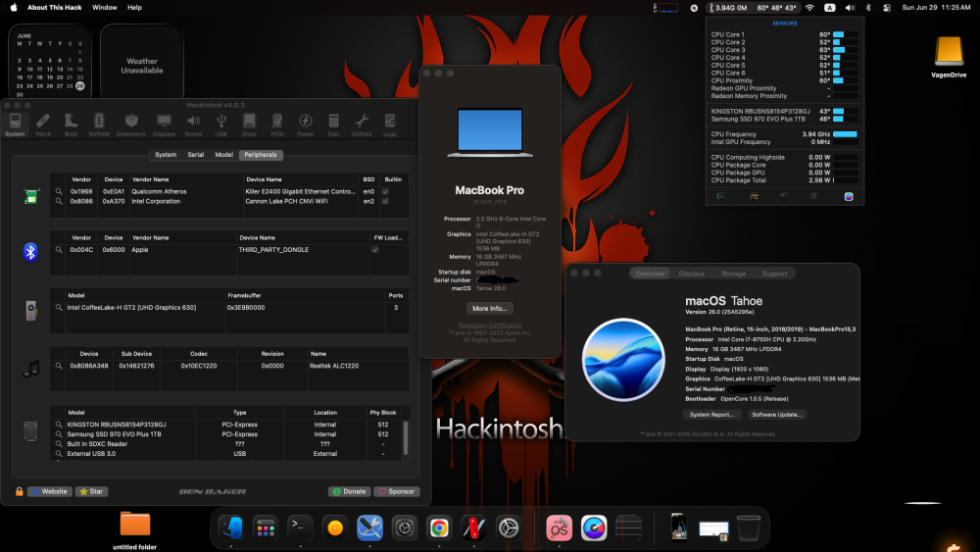
Task: Click the Donate button in Hackintool
Action: (x=350, y=491)
